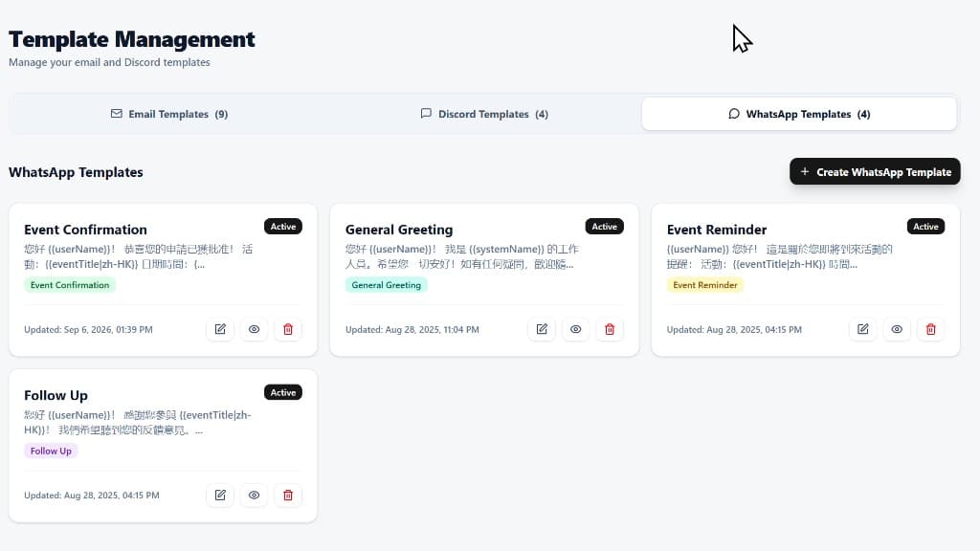This screenshot has height=551, width=980.
Task: Click the teal General Greeting tag
Action: tap(387, 285)
